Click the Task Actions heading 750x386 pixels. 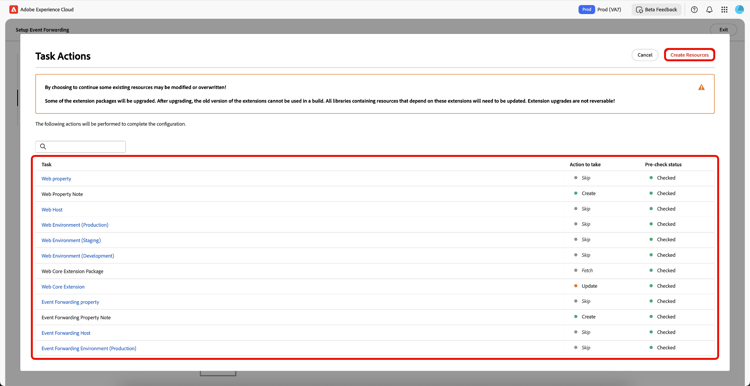[63, 56]
